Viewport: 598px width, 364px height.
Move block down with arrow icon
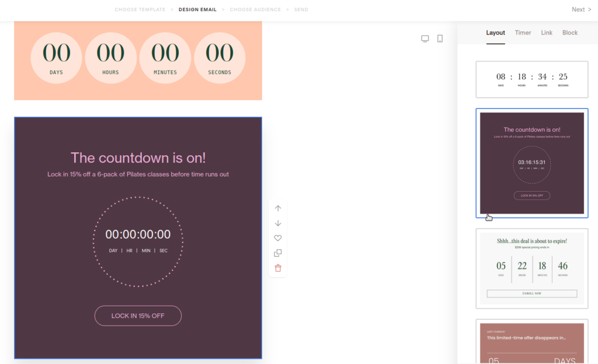point(278,223)
